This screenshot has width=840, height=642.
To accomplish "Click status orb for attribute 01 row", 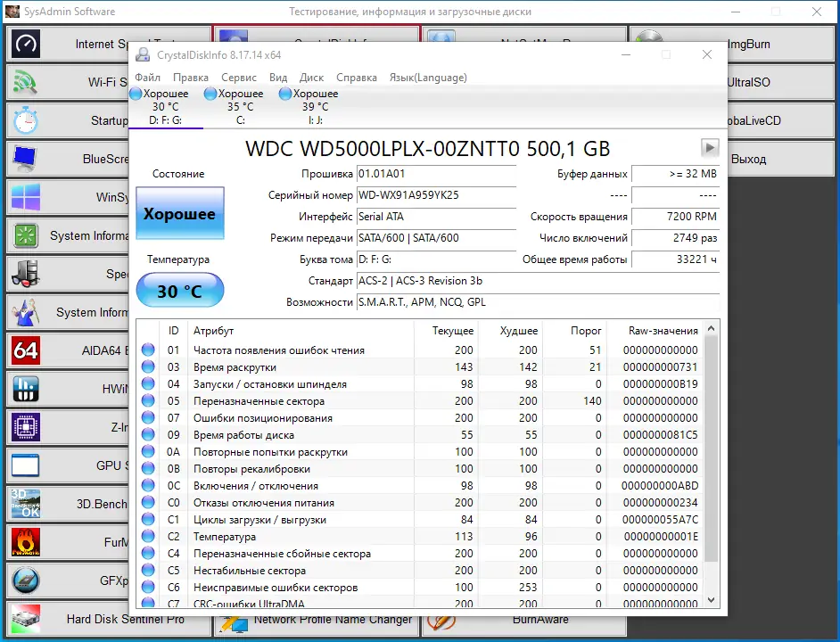I will coord(148,350).
